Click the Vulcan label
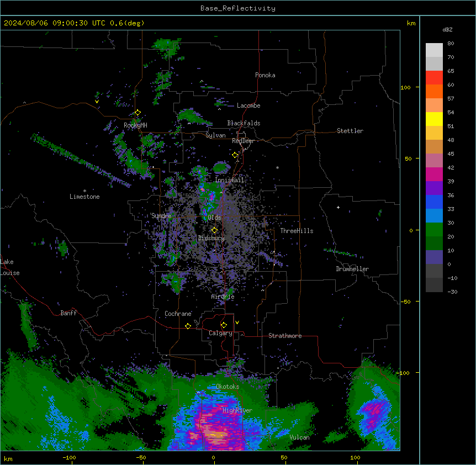This screenshot has height=465, width=476. (x=300, y=437)
